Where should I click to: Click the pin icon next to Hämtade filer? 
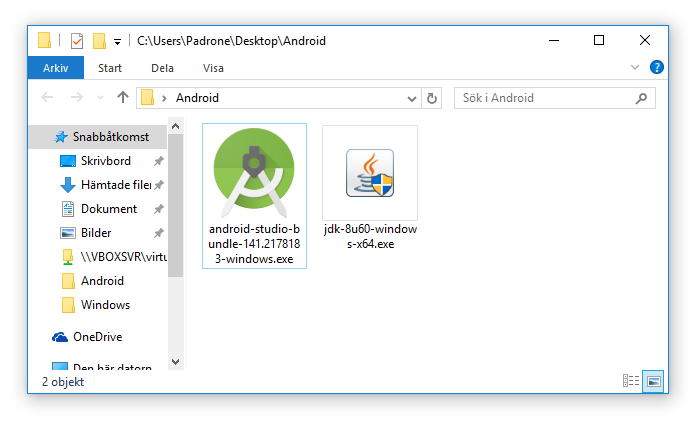click(158, 185)
